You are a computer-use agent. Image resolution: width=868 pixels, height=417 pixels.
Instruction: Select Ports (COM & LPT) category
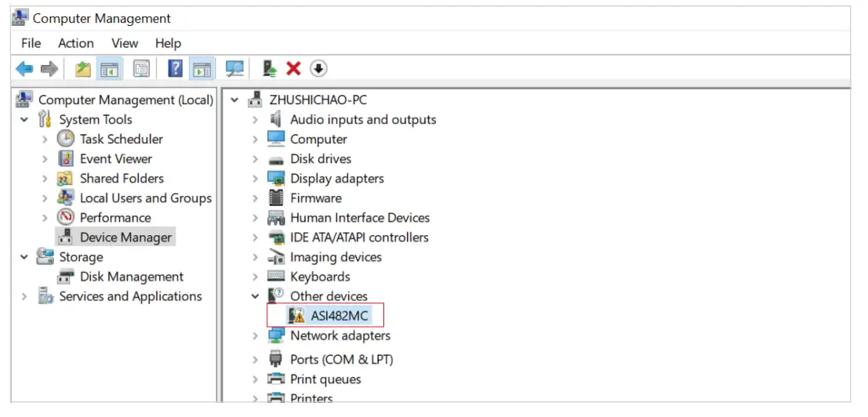[x=341, y=359]
